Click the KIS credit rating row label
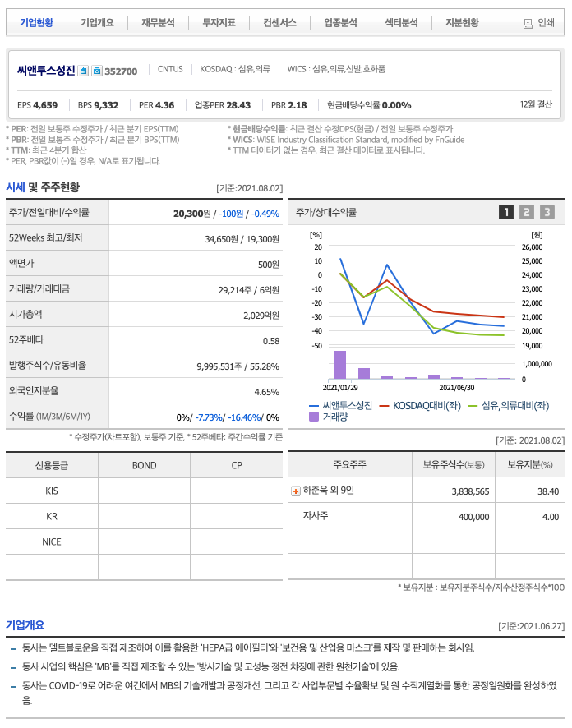Image resolution: width=572 pixels, height=728 pixels. pyautogui.click(x=52, y=491)
